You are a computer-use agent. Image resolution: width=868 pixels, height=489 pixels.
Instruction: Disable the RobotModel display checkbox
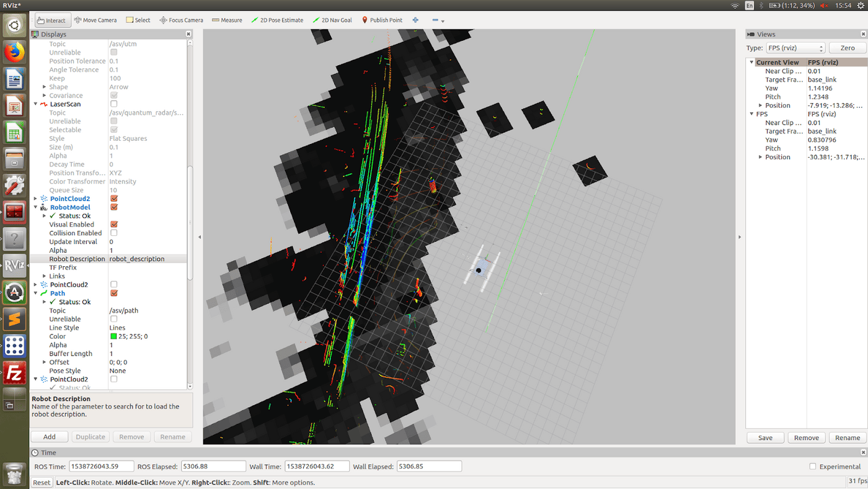[x=113, y=207]
